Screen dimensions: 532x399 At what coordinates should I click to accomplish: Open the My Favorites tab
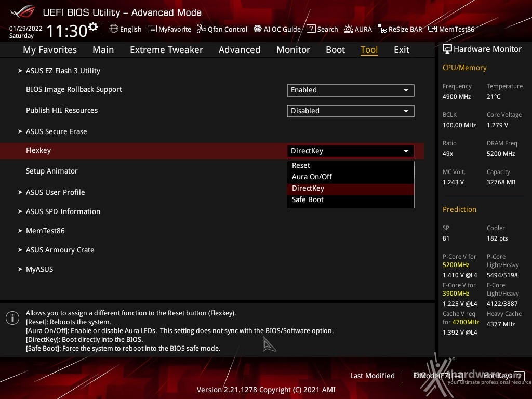(x=50, y=50)
